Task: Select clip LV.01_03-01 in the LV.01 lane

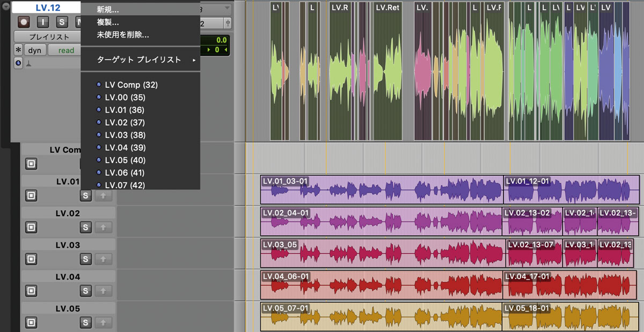Action: click(x=382, y=190)
